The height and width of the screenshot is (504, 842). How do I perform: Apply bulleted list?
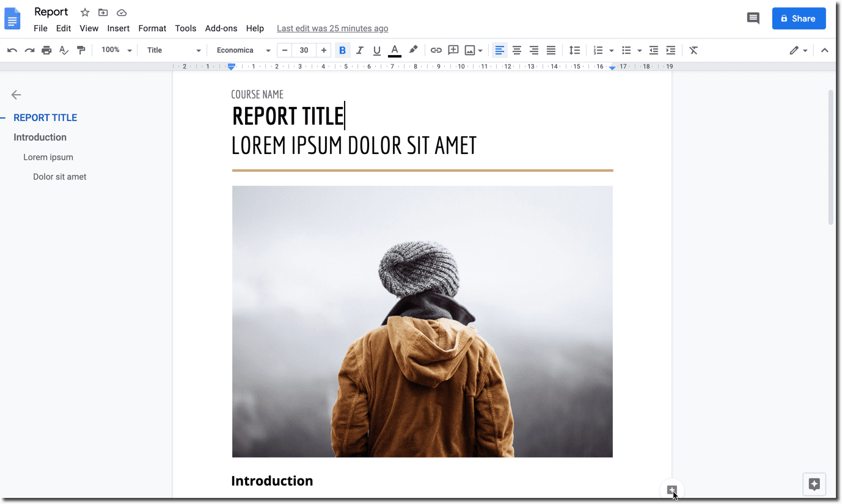click(626, 50)
